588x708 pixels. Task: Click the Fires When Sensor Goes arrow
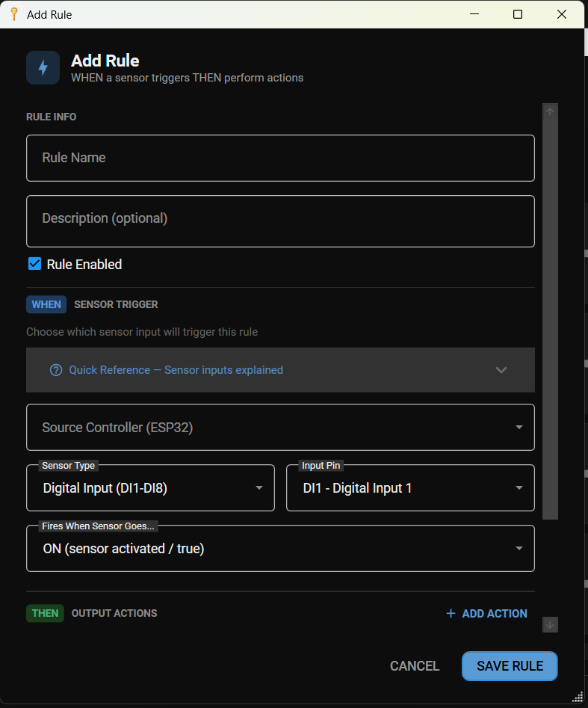coord(519,548)
